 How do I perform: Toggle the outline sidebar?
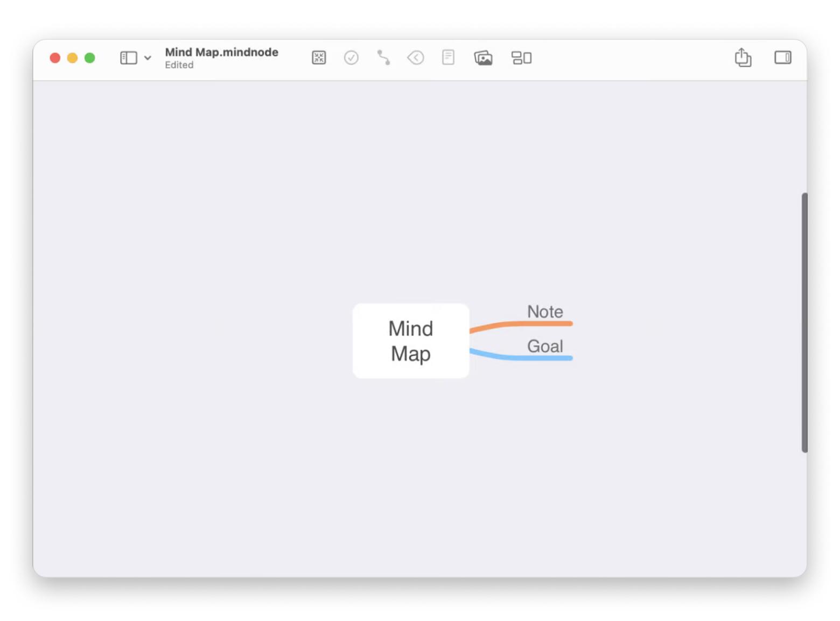pyautogui.click(x=128, y=58)
